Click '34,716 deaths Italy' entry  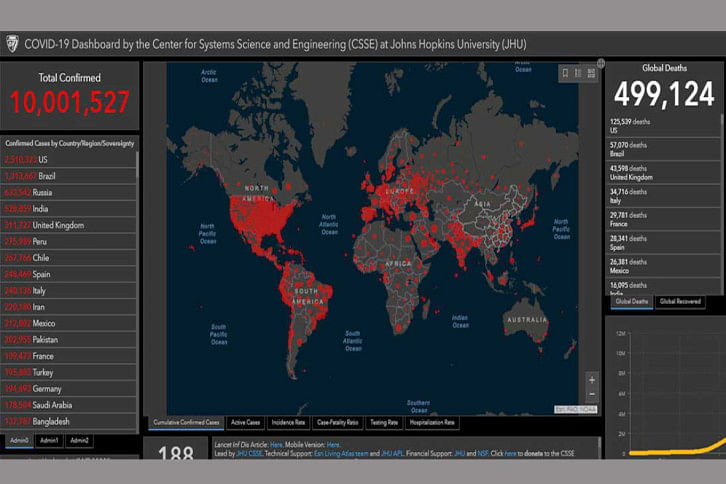pos(663,196)
